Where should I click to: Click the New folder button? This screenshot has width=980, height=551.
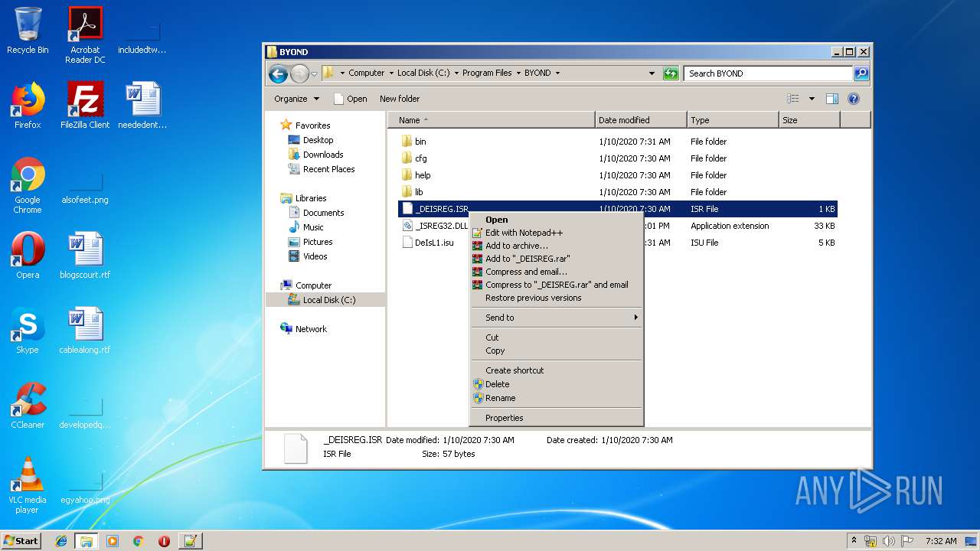[400, 99]
